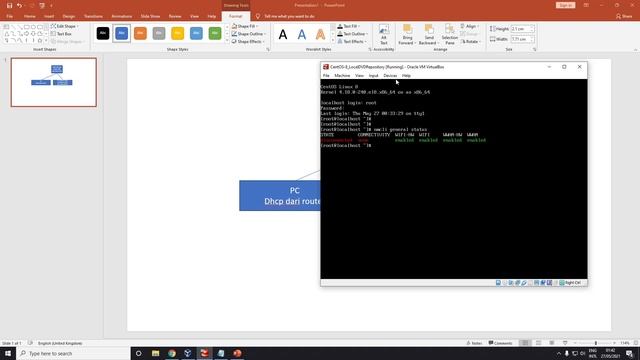Click the shape Height input field

click(x=521, y=29)
